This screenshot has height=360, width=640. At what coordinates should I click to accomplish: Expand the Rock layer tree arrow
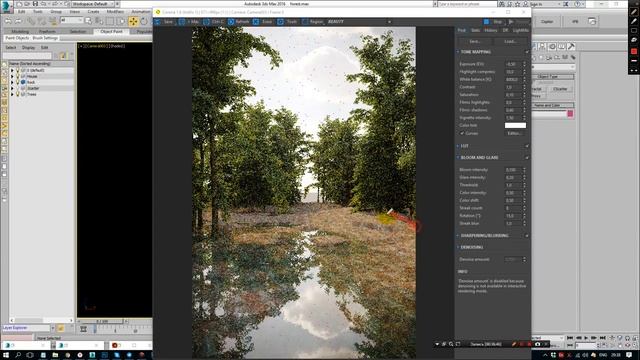click(12, 82)
